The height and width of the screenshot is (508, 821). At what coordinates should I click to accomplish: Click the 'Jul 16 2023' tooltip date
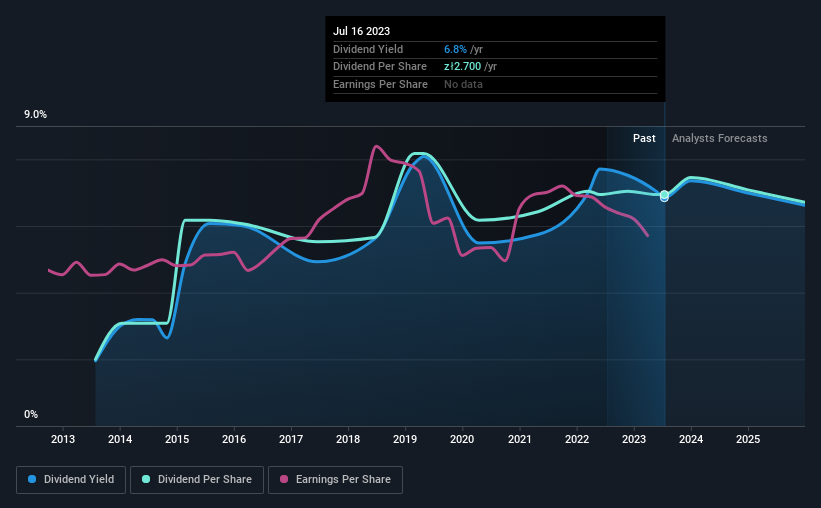[361, 31]
